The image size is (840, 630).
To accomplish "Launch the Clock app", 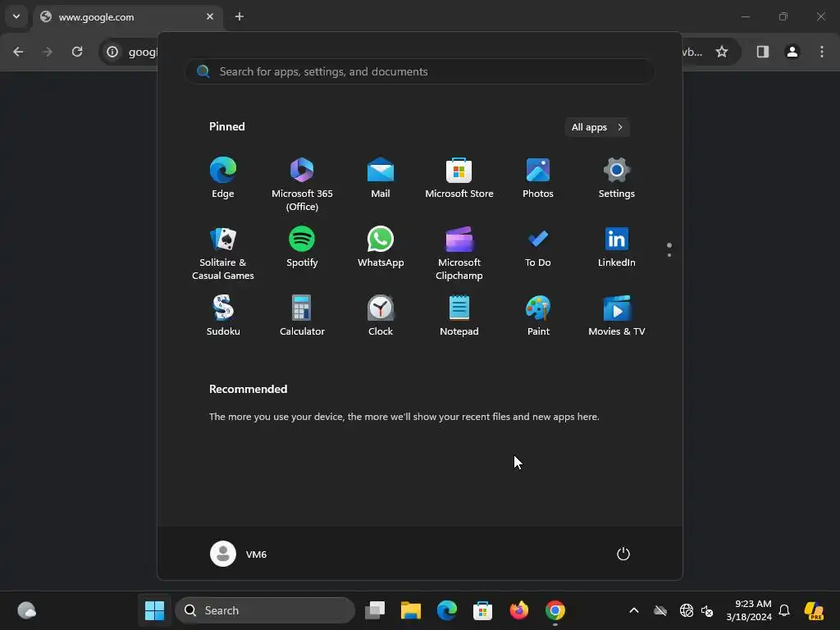I will click(x=381, y=316).
